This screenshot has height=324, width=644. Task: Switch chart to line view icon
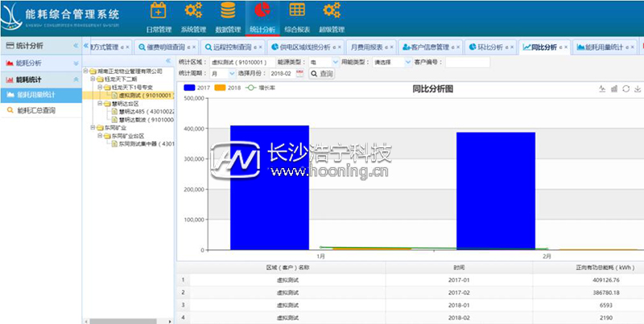pos(601,89)
